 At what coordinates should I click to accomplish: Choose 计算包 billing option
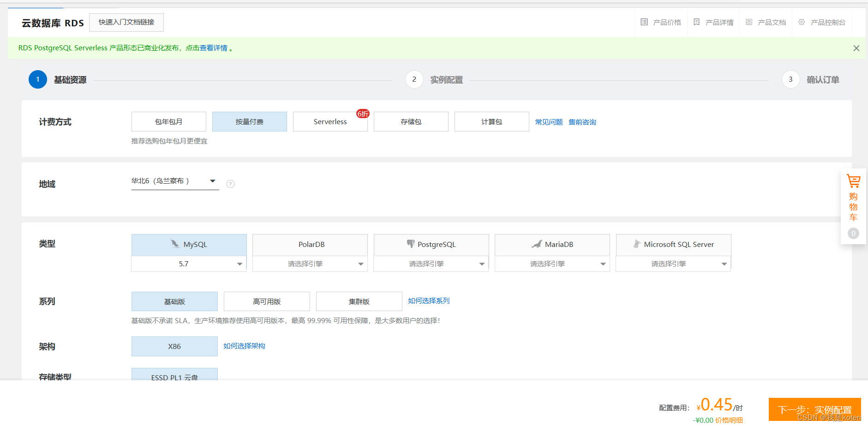click(492, 121)
